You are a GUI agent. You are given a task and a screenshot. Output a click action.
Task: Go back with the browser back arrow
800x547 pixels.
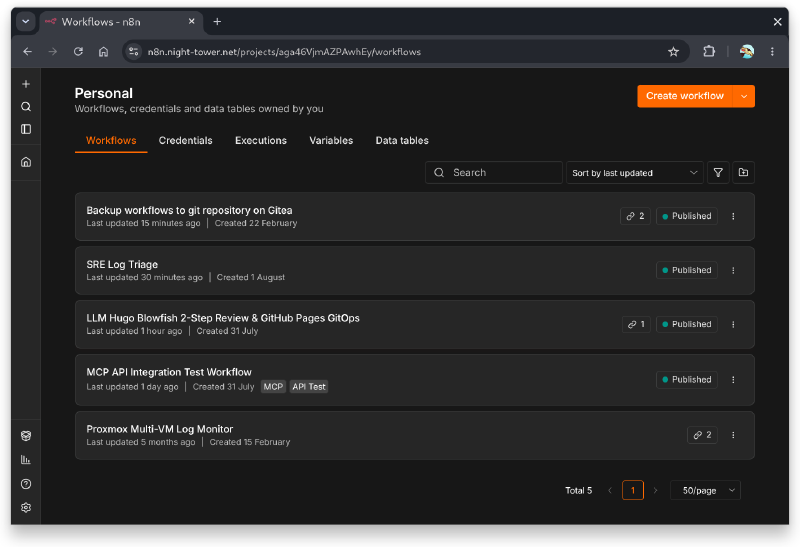click(28, 52)
